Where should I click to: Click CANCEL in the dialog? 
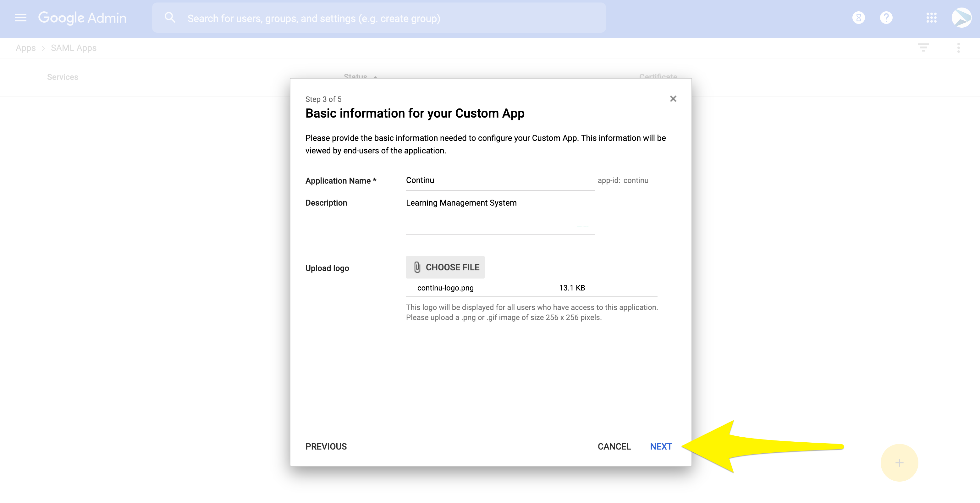[x=614, y=446]
